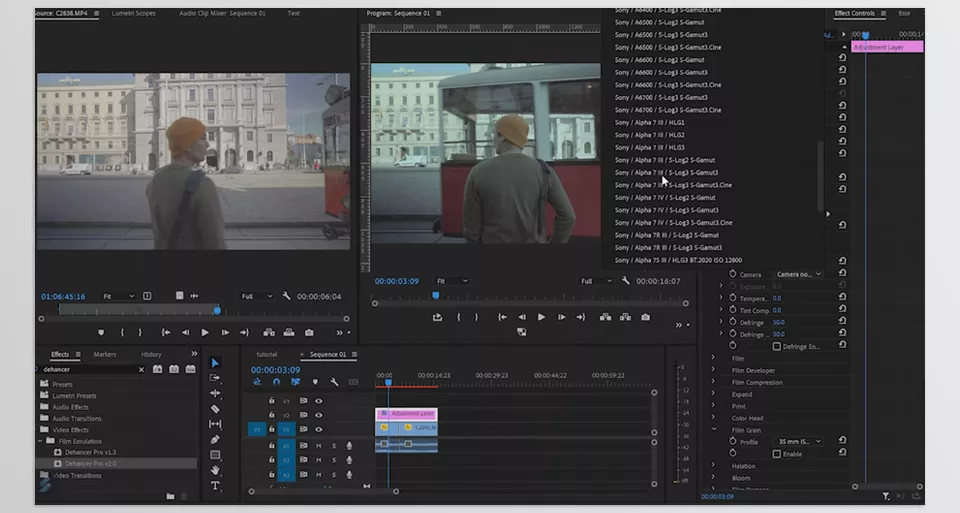
Task: Export frame camera in Source monitor
Action: point(309,332)
